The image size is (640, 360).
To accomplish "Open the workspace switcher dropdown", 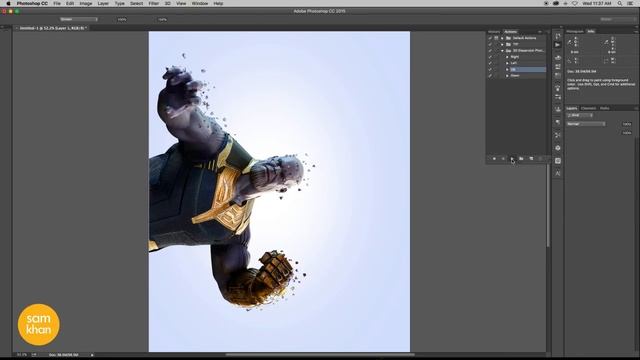I will tap(618, 19).
